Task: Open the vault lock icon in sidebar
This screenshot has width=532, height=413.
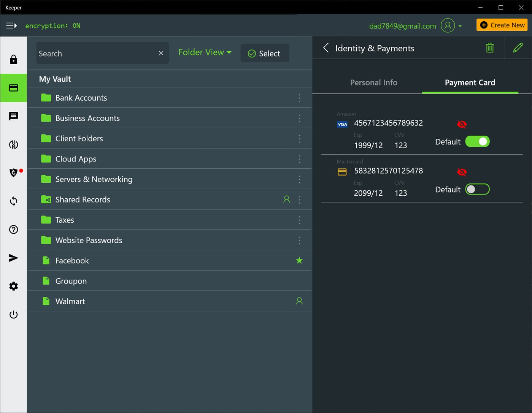Action: [x=13, y=59]
